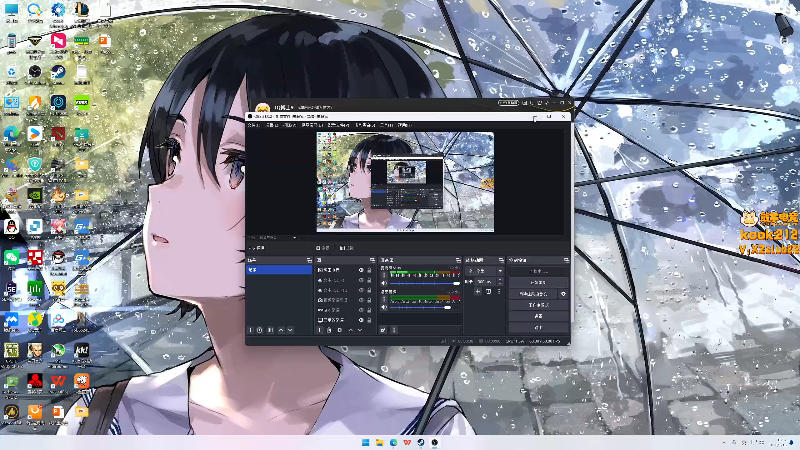
Task: Toggle visibility of the third source row
Action: (x=361, y=290)
